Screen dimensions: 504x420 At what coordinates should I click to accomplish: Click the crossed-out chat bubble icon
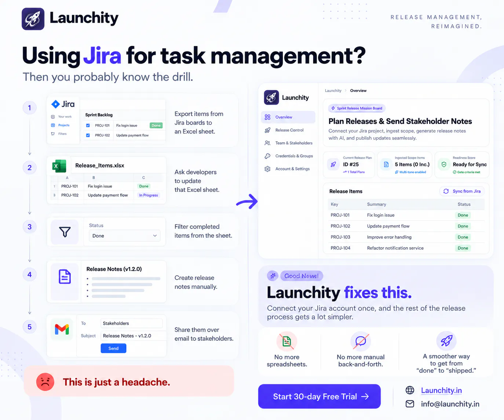click(361, 341)
